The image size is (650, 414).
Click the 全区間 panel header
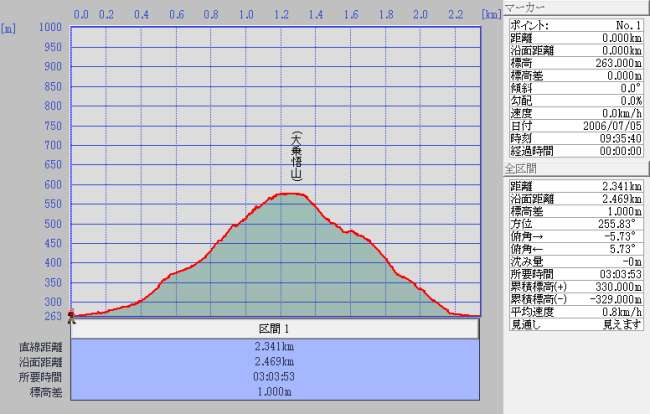click(575, 167)
